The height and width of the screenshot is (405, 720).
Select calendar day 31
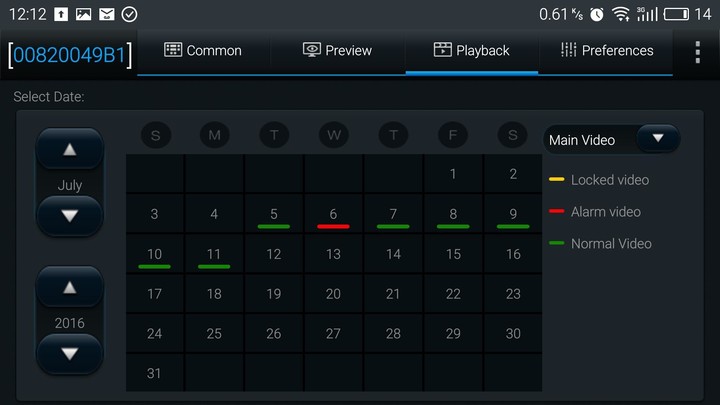pyautogui.click(x=154, y=373)
